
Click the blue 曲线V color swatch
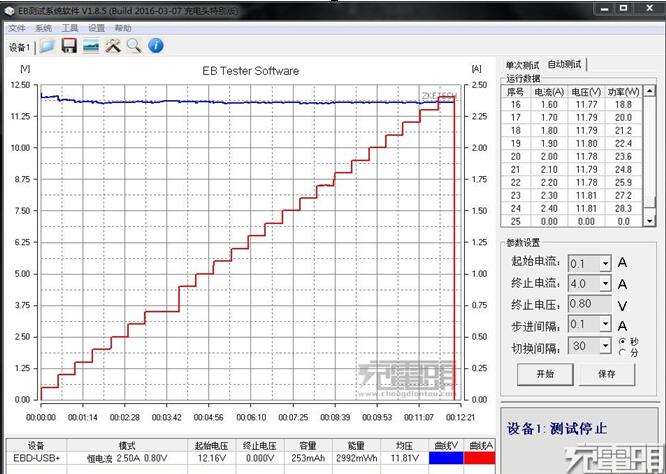click(x=444, y=458)
